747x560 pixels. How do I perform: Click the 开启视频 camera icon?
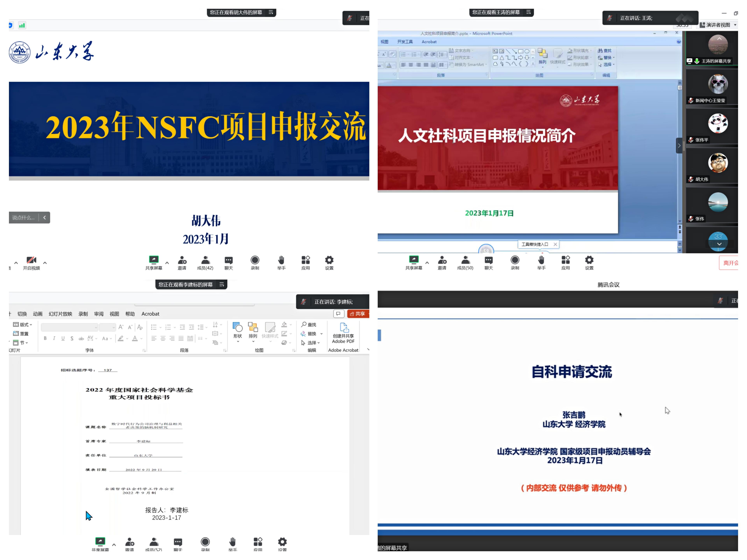pyautogui.click(x=31, y=260)
